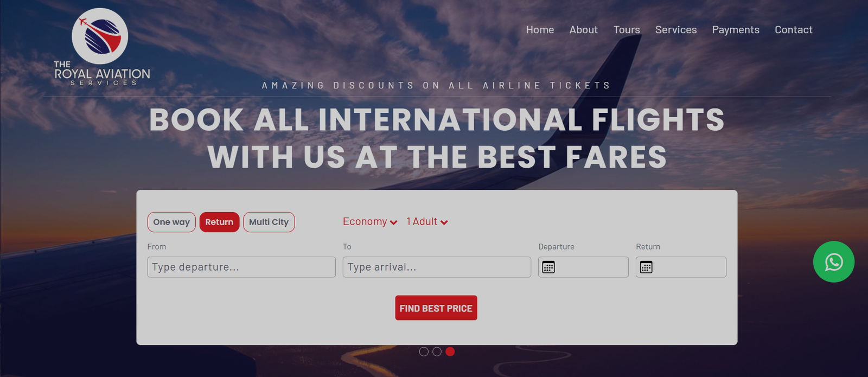Select the Return trip option
Image resolution: width=868 pixels, height=377 pixels.
point(219,222)
